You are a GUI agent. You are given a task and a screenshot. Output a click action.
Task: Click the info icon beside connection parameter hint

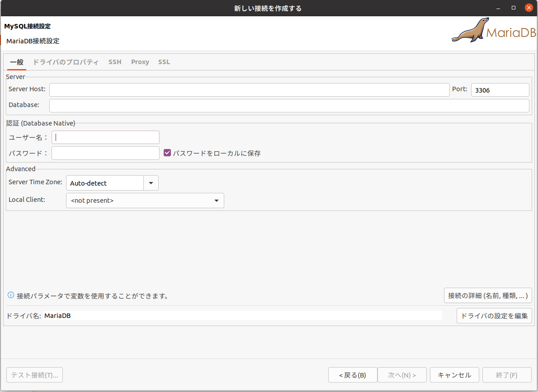tap(11, 295)
